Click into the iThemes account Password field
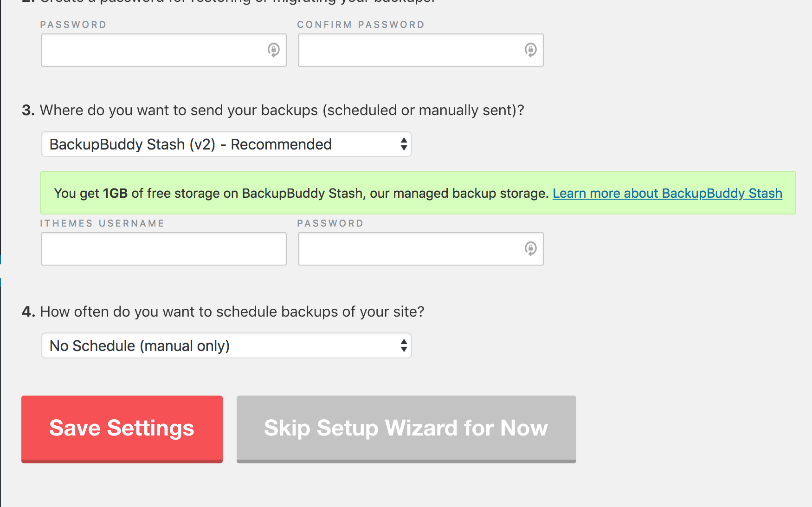The image size is (812, 507). (421, 249)
